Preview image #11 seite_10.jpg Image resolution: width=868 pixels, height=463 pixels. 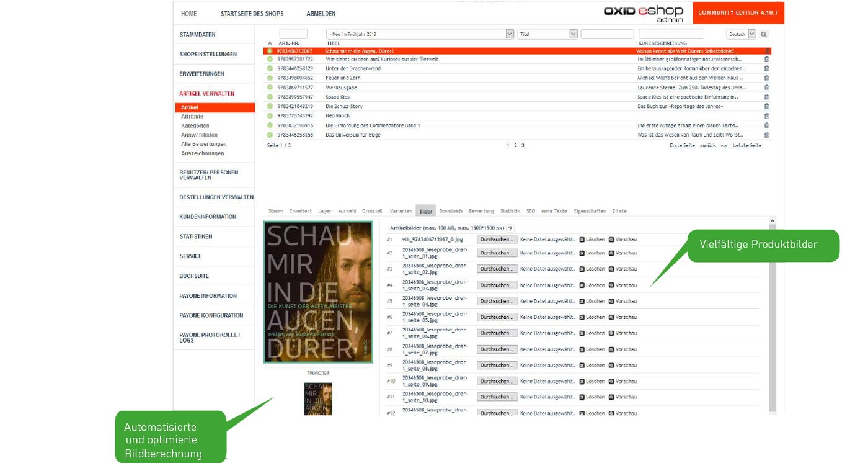622,397
